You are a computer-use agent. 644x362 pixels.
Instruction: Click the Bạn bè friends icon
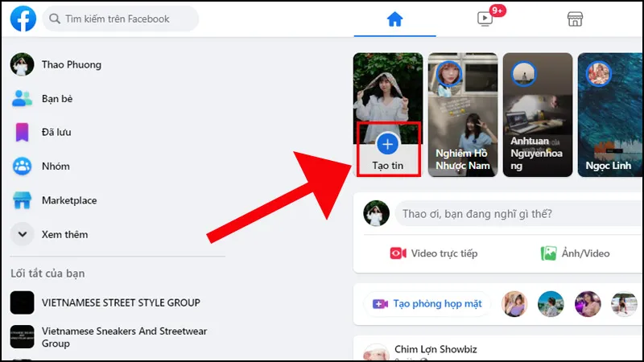[23, 98]
